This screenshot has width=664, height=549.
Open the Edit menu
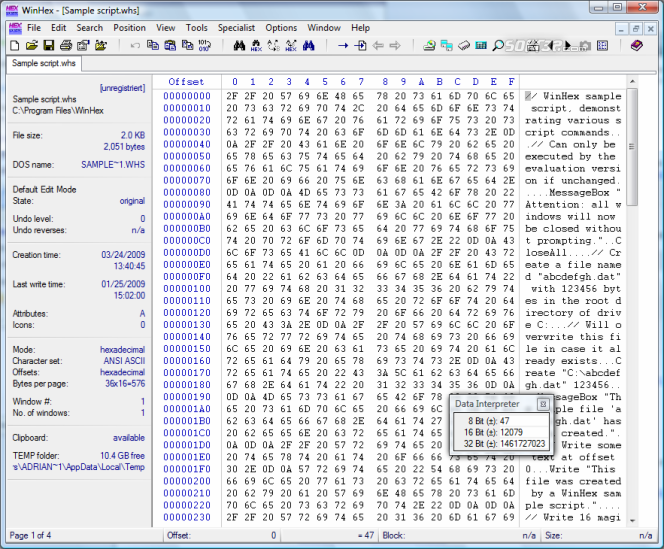(x=58, y=28)
